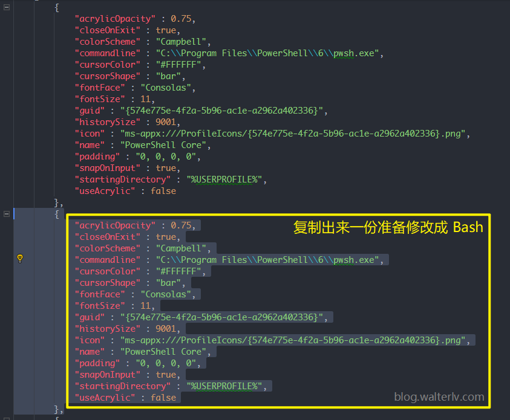Click the lightbulb quick actions icon
Image resolution: width=510 pixels, height=420 pixels.
(20, 259)
